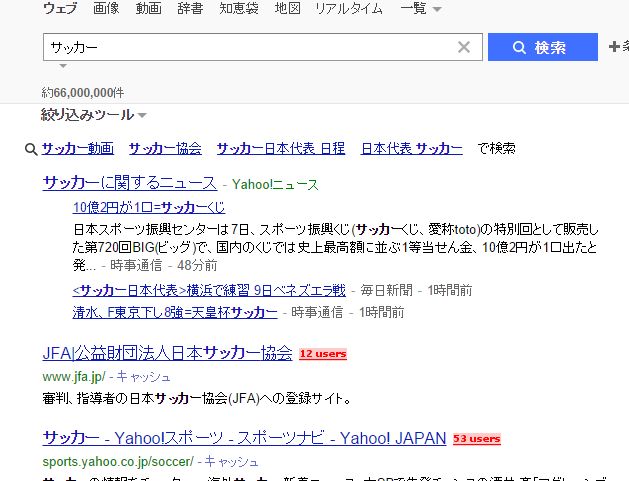Screen dimensions: 629x481
Task: Open related search 日本代表 サッカー
Action: tap(412, 148)
